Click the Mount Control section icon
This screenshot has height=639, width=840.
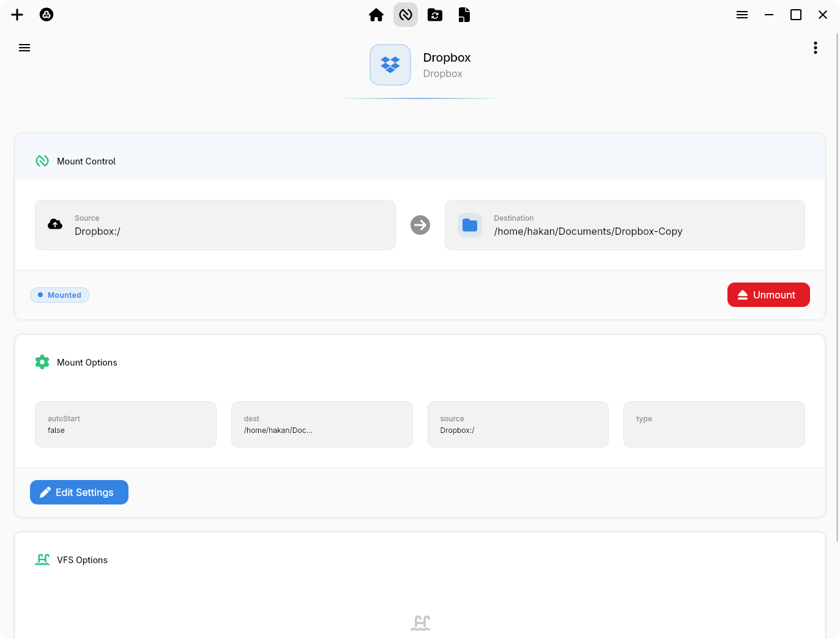(x=42, y=161)
